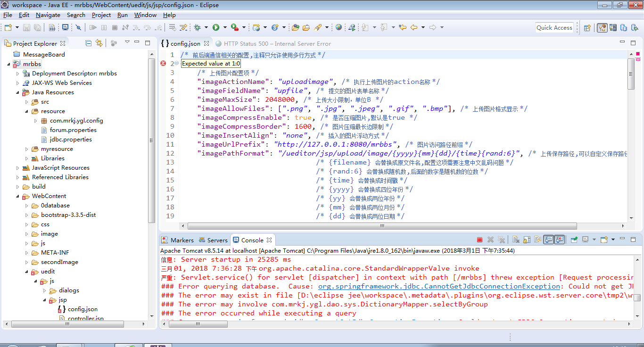Select the Referenced Libraries node
644x347 pixels.
click(60, 177)
